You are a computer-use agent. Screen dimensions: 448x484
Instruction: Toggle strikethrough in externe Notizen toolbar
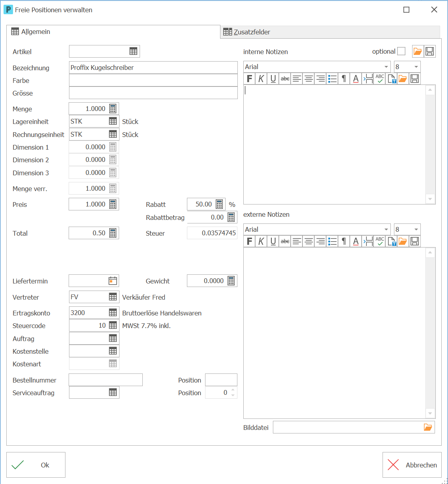click(x=285, y=241)
